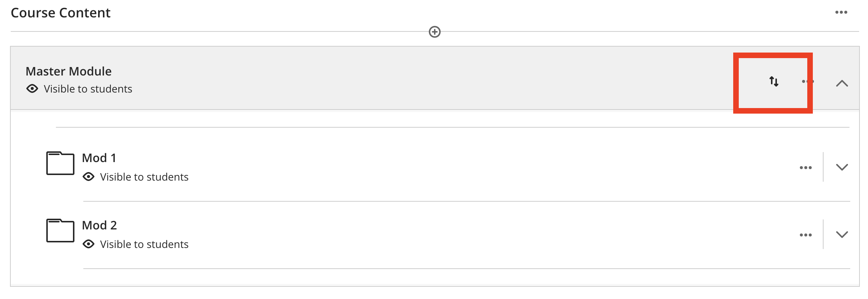Open Master Module 'Visible to students' dropdown
Screen dimensions: 868x299
[88, 89]
